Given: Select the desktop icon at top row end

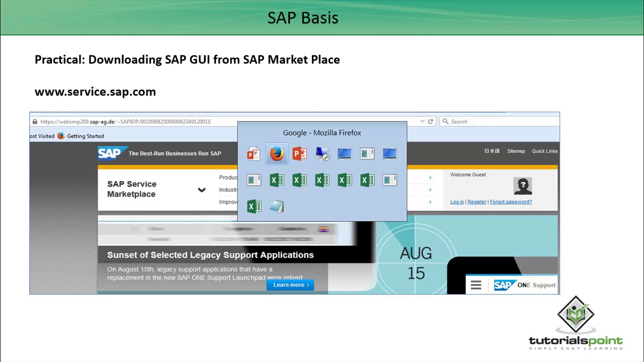Looking at the screenshot, I should click(x=390, y=154).
